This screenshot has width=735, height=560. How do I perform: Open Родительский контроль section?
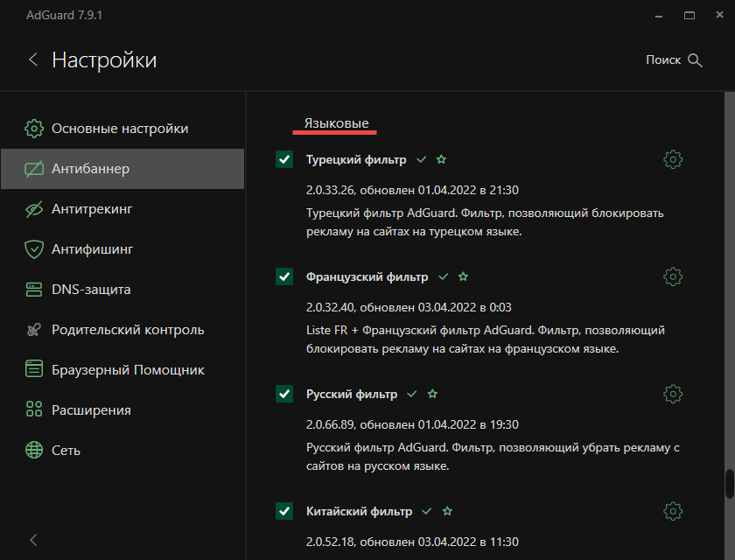point(122,330)
